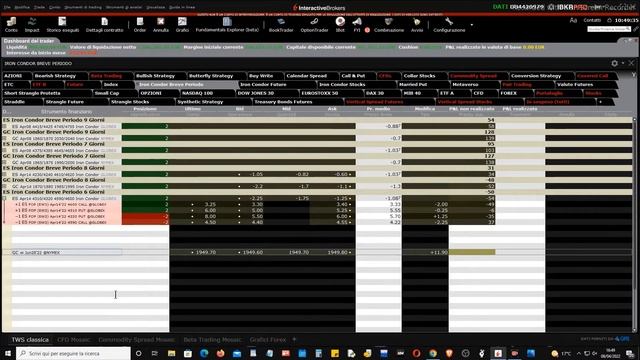Click the Ultimo column header

[192, 109]
